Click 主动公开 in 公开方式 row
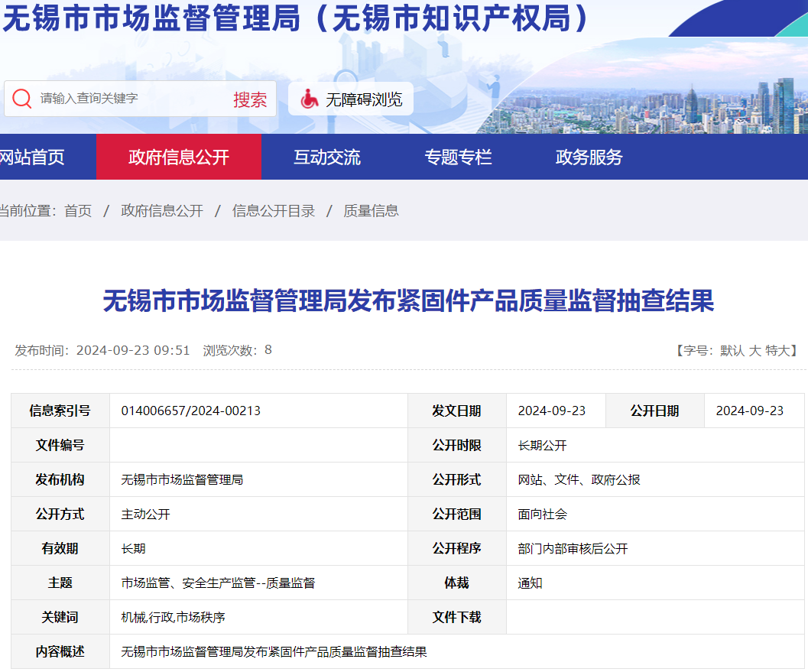The height and width of the screenshot is (672, 808). [x=145, y=515]
